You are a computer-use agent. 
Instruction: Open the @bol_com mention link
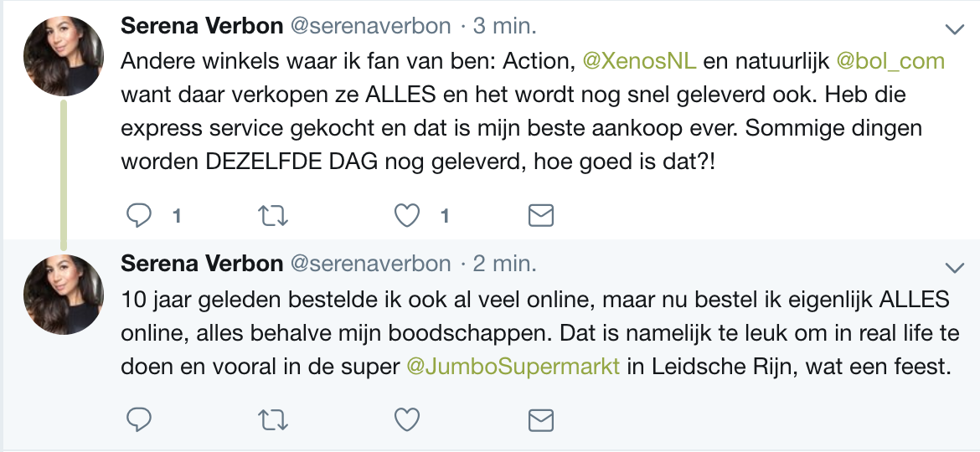pyautogui.click(x=890, y=61)
